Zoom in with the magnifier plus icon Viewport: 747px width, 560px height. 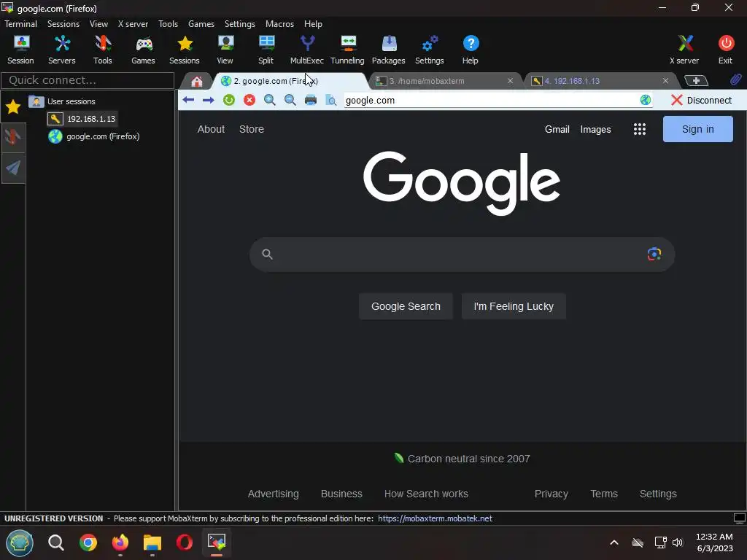[270, 100]
